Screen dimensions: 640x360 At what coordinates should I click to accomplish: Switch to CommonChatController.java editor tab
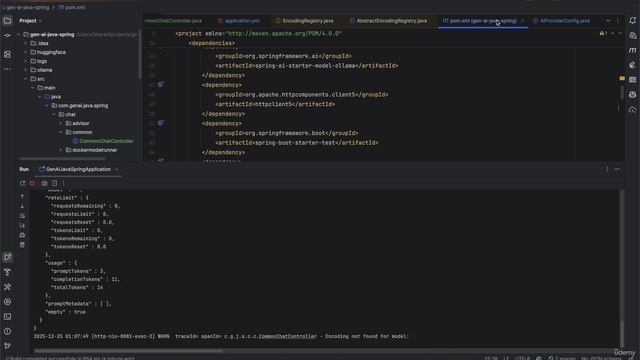(173, 21)
